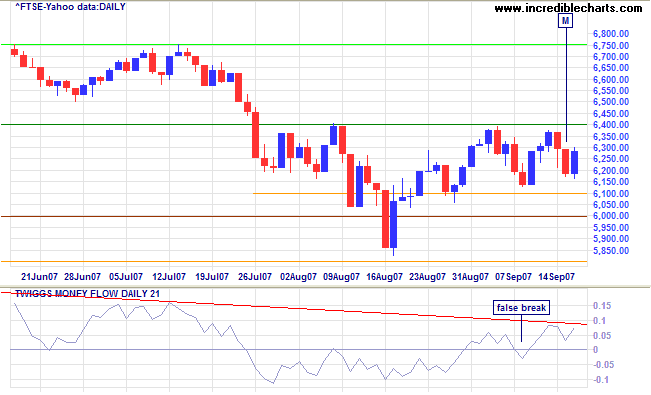Click the -0.1 money flow axis value

click(x=600, y=380)
